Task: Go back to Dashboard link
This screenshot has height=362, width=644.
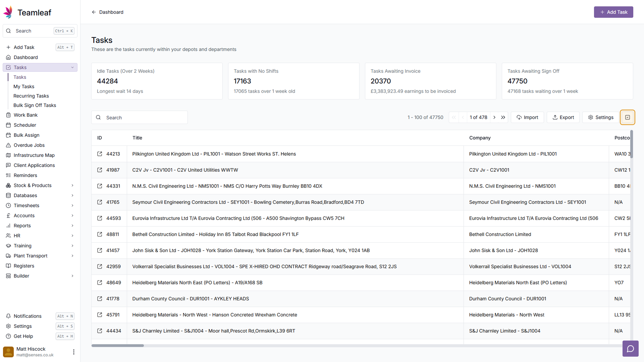Action: [x=107, y=12]
